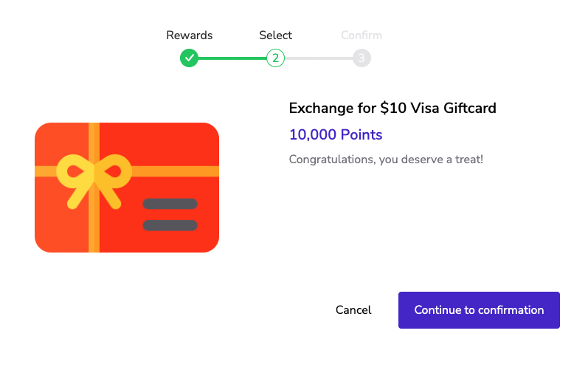Click the Congratulations message text
This screenshot has width=588, height=370.
386,159
